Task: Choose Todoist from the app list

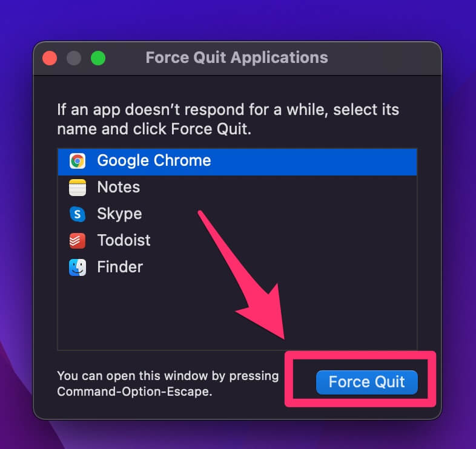Action: pyautogui.click(x=237, y=241)
